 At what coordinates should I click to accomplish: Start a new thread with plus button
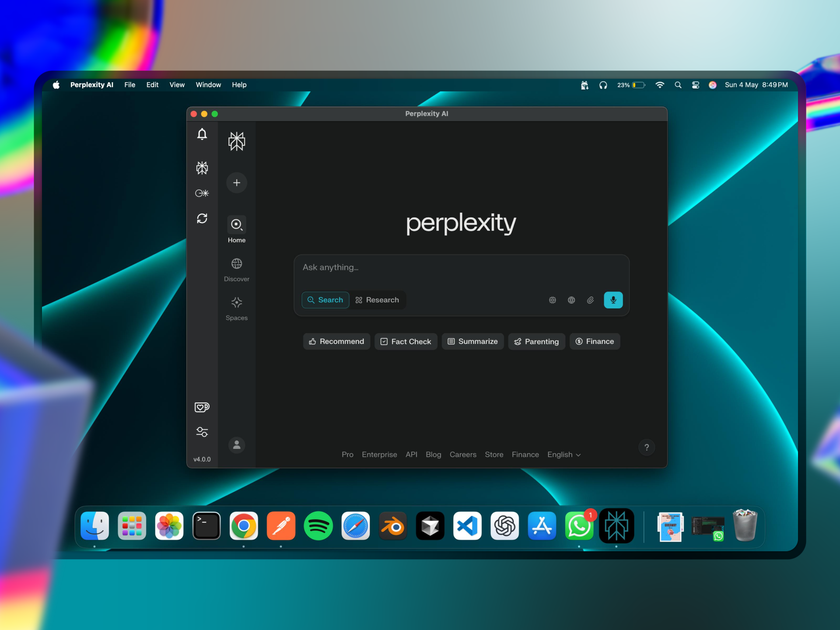236,182
